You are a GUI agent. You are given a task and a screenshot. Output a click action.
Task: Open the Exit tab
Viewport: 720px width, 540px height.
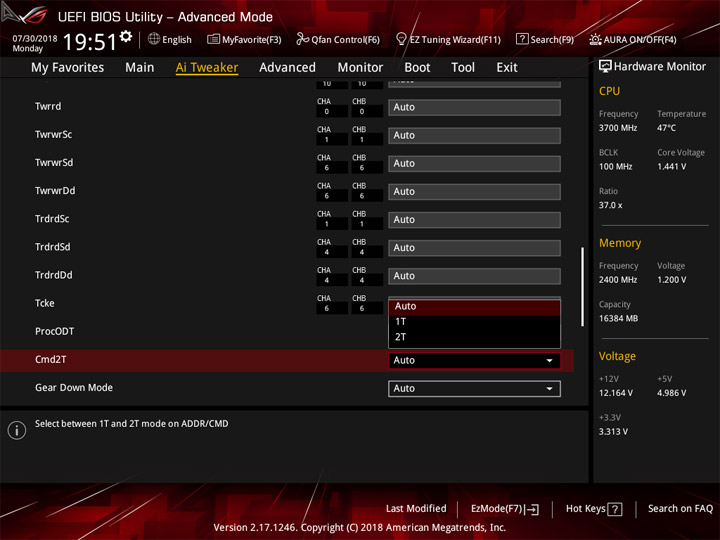(507, 68)
